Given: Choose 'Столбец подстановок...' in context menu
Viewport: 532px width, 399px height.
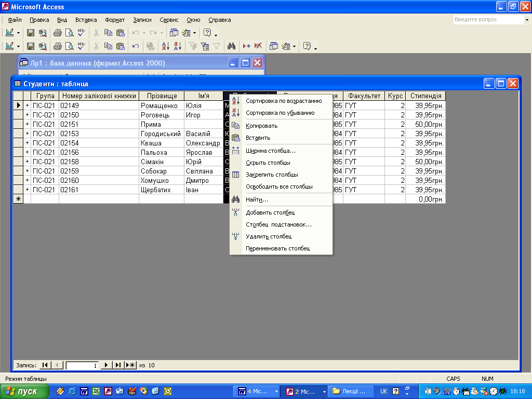Looking at the screenshot, I should click(x=281, y=224).
